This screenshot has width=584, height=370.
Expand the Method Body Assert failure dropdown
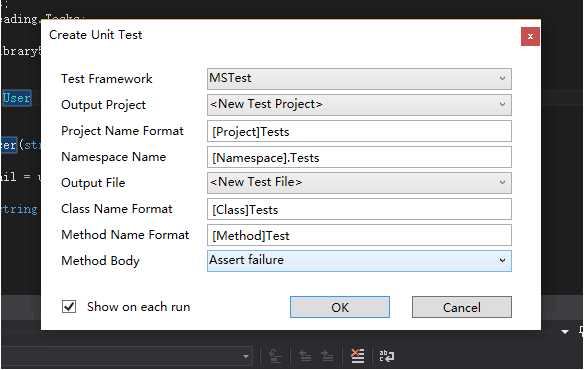(x=359, y=260)
